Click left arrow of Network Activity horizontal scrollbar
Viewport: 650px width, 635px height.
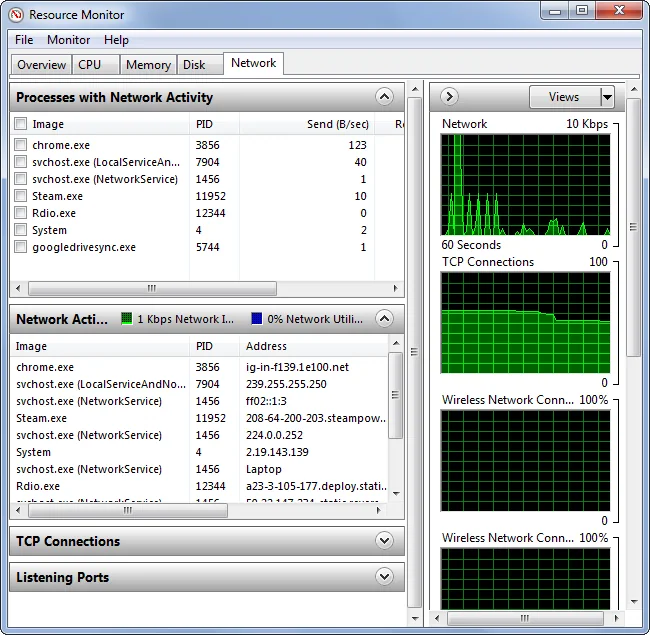18,510
